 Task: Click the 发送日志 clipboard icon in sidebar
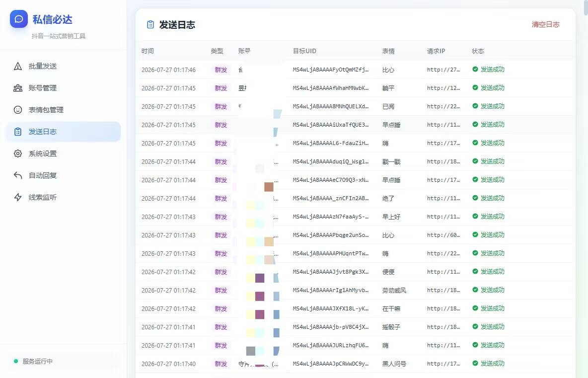coord(17,132)
